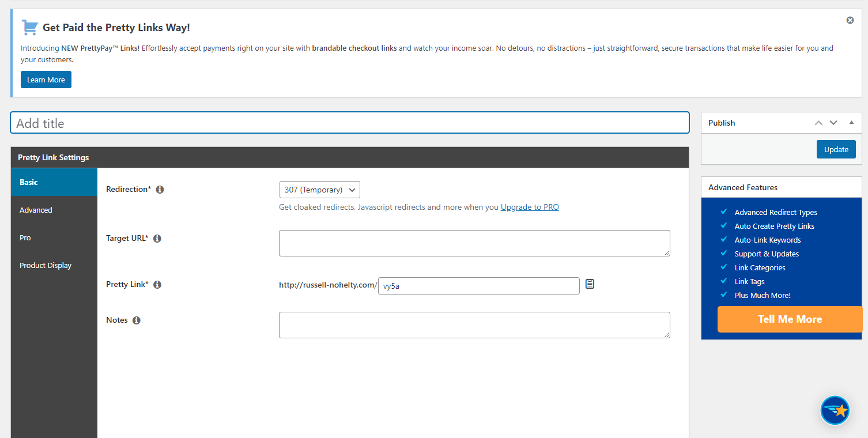Image resolution: width=868 pixels, height=438 pixels.
Task: Click into the Notes textarea
Action: coord(474,325)
